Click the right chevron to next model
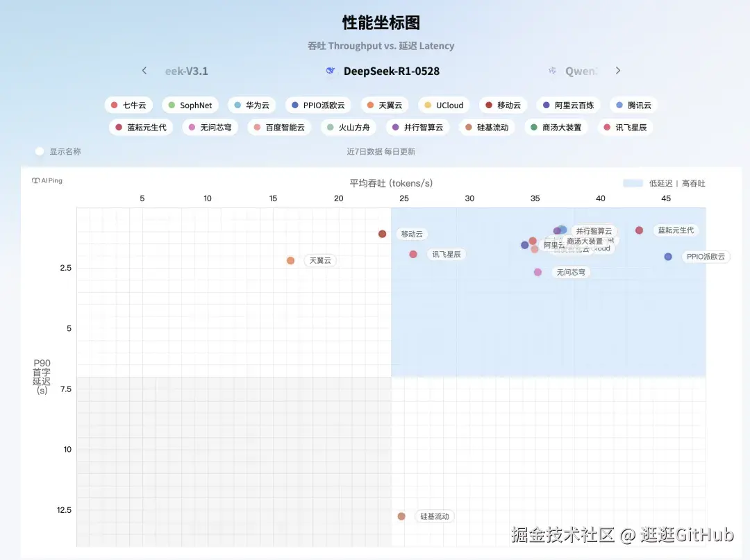Screen dimensions: 750x560 coord(618,70)
